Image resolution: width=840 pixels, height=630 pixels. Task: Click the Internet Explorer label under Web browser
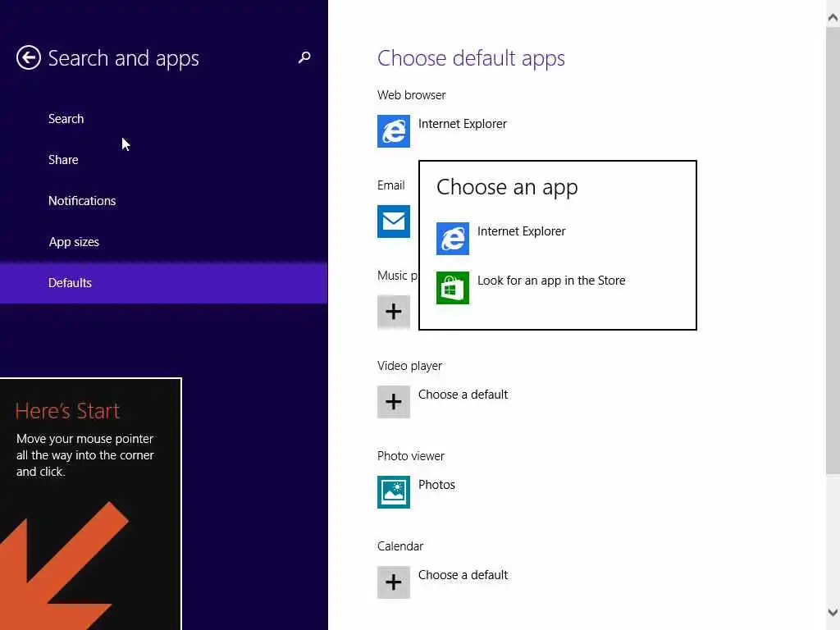463,124
